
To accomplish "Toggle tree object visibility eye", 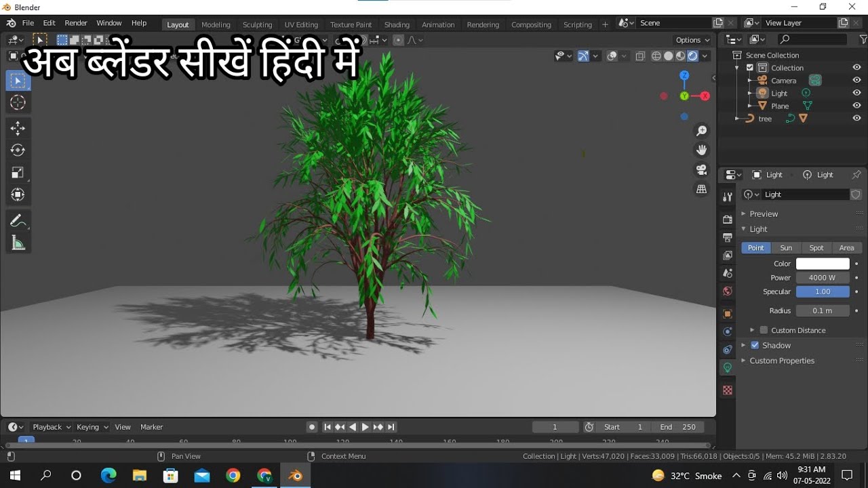I will (x=856, y=118).
